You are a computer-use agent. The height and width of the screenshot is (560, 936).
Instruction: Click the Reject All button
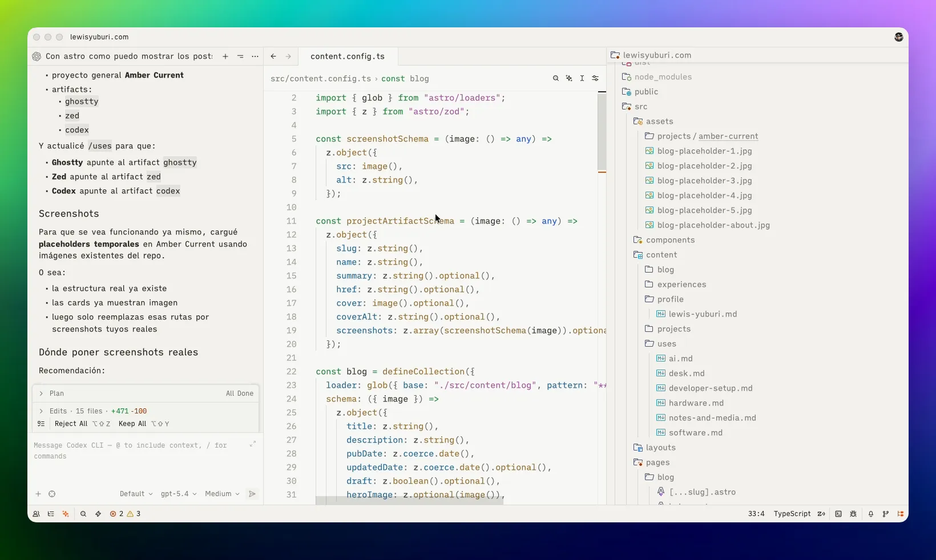coord(71,424)
